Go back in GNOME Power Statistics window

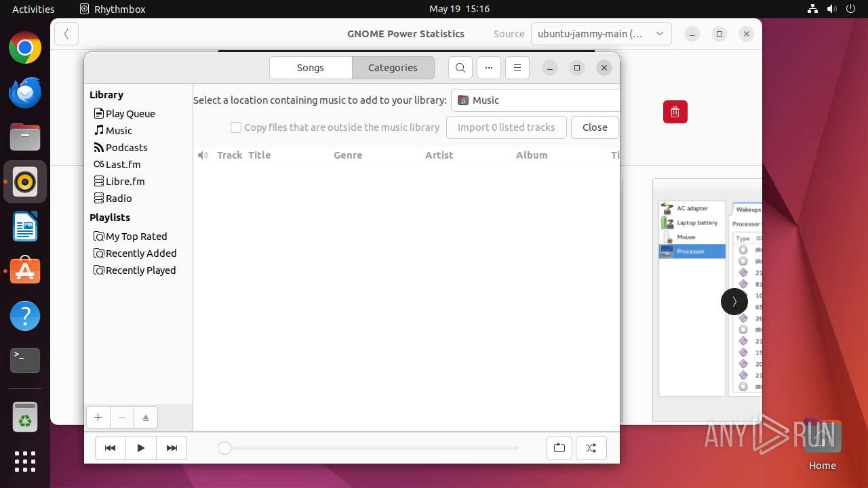66,34
